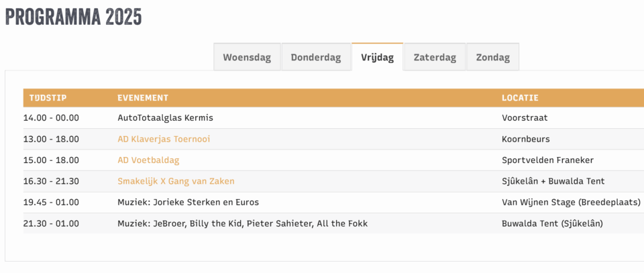This screenshot has width=644, height=273.
Task: Click the Smakelijk X Gang van Zaken link
Action: [x=176, y=181]
